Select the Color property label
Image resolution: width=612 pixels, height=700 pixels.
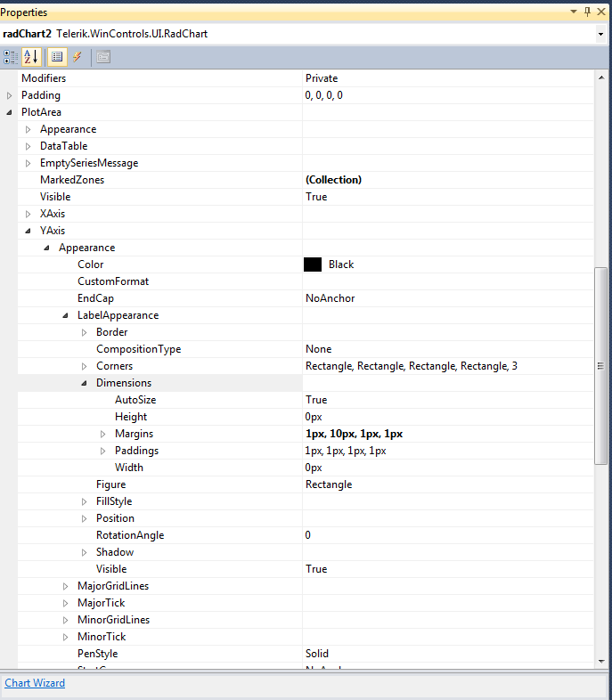(x=91, y=265)
